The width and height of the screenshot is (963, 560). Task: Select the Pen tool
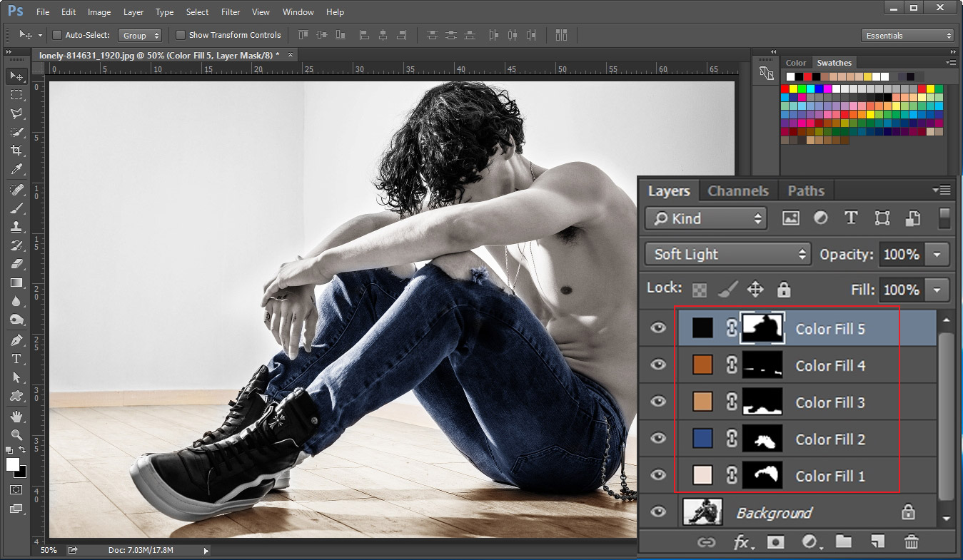point(16,340)
